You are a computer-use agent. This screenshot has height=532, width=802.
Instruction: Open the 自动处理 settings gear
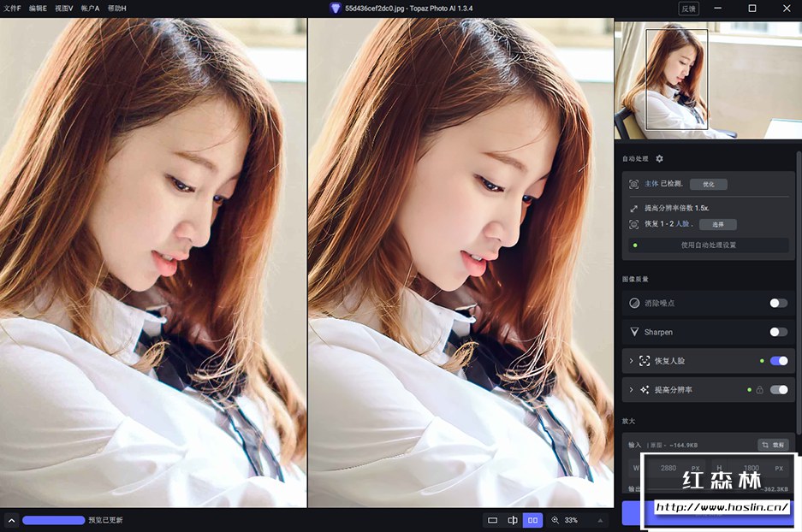(x=659, y=158)
